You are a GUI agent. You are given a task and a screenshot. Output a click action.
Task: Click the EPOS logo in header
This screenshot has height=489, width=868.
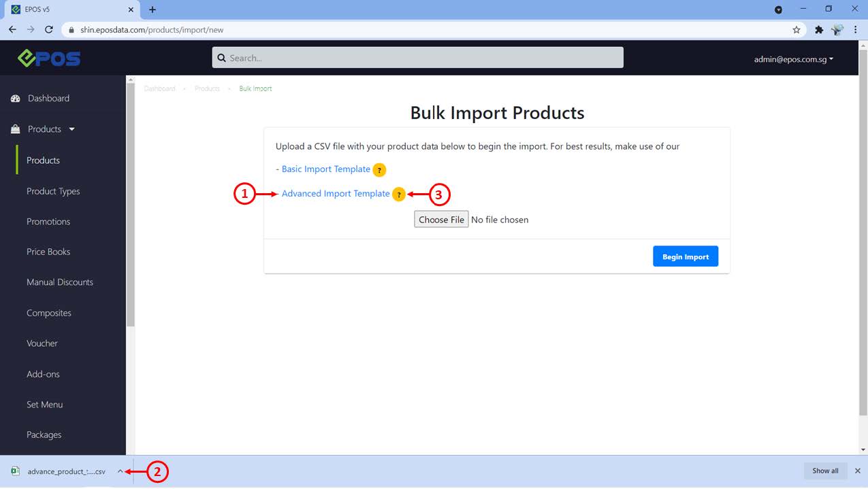[49, 58]
